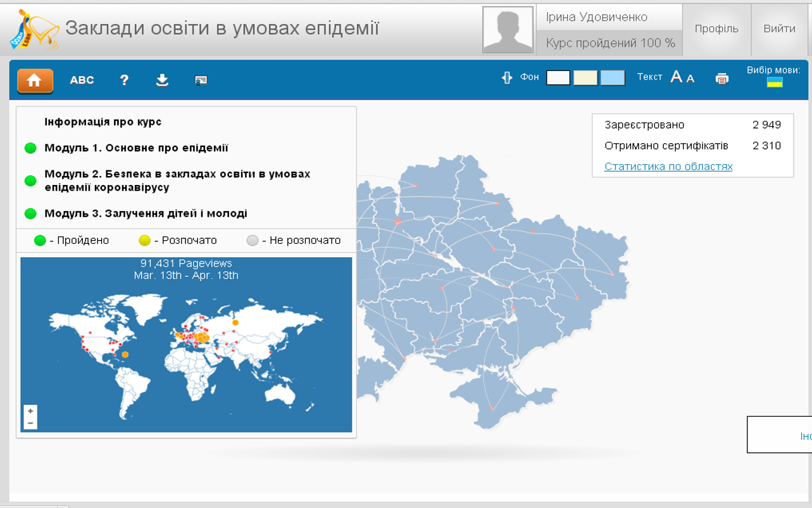
Task: Toggle page width with the bracket arrows icon
Action: [506, 77]
